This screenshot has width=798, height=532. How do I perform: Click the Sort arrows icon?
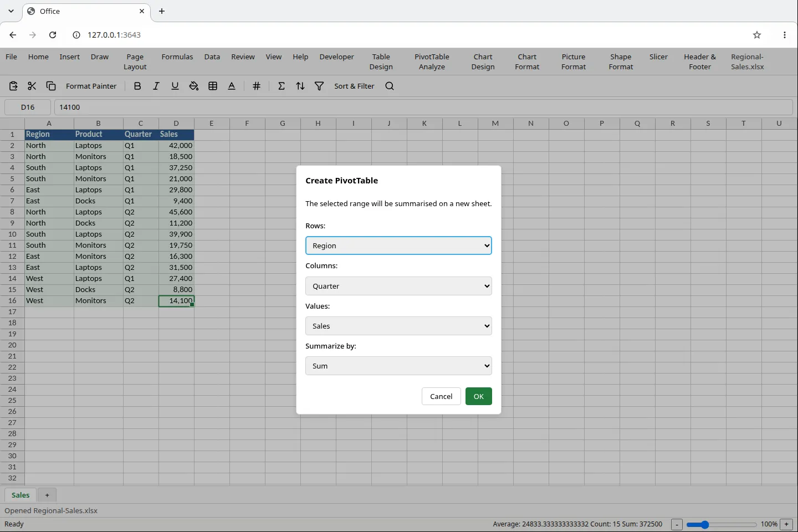(300, 86)
